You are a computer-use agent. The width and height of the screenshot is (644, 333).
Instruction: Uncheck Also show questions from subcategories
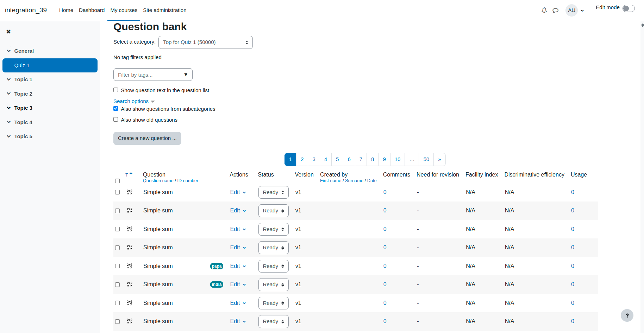[x=115, y=109]
